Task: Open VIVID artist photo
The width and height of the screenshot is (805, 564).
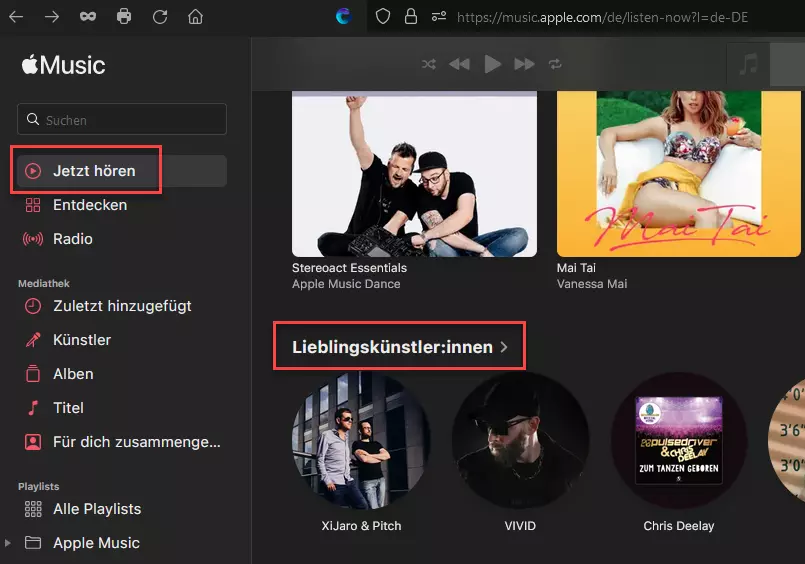Action: [x=520, y=441]
